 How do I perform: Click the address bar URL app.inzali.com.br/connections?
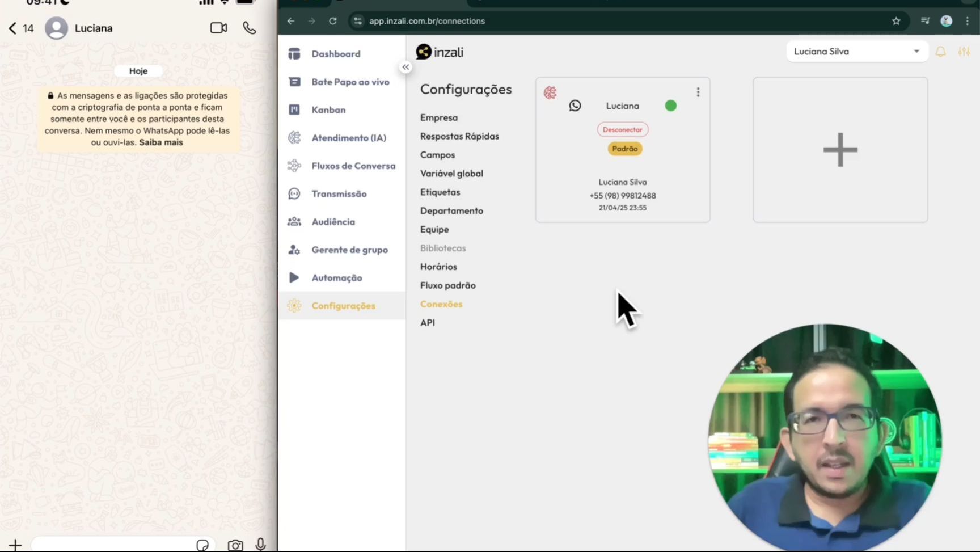click(x=427, y=21)
